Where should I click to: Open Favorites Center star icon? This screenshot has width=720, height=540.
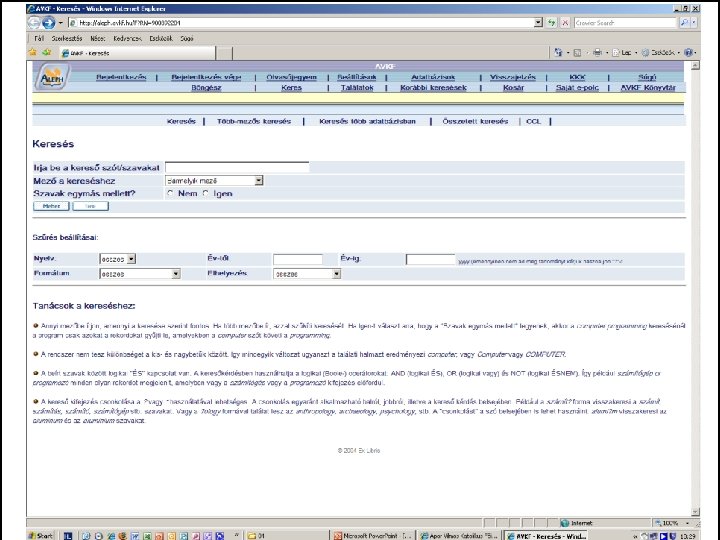pos(33,52)
